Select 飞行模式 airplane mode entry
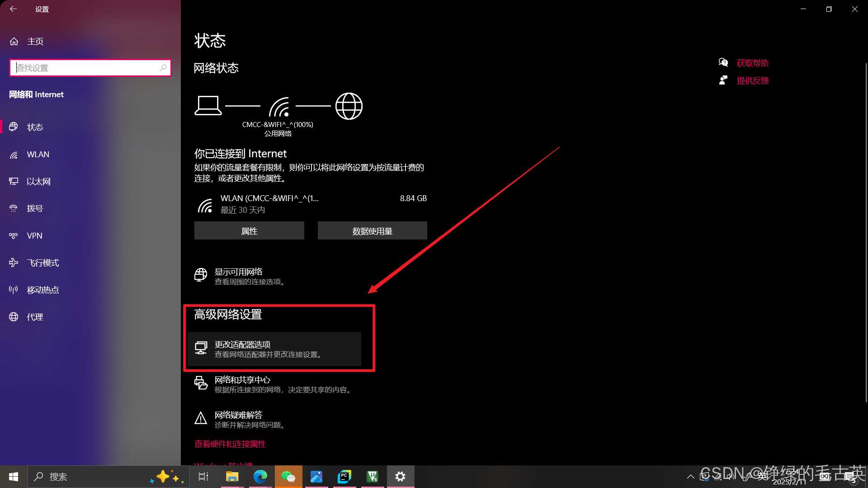The height and width of the screenshot is (488, 868). [x=42, y=263]
